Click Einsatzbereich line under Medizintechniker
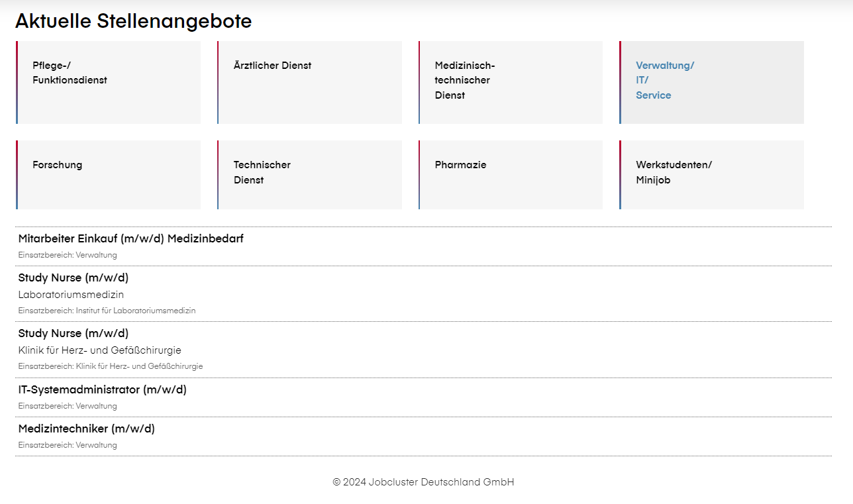 pos(68,445)
